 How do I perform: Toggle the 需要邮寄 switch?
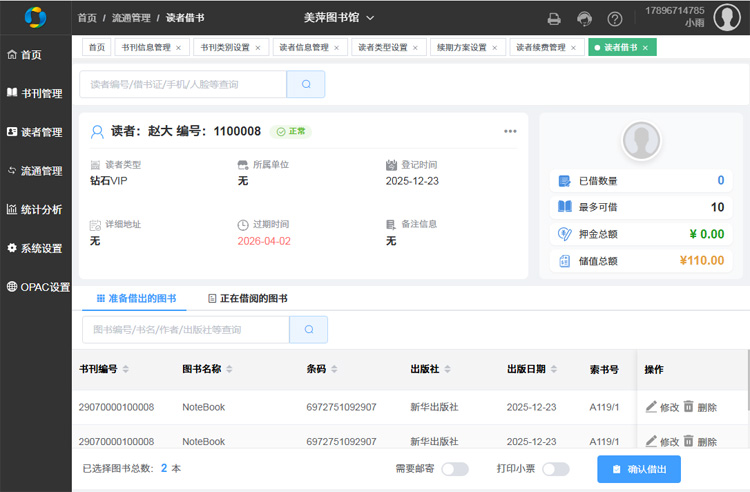point(454,469)
